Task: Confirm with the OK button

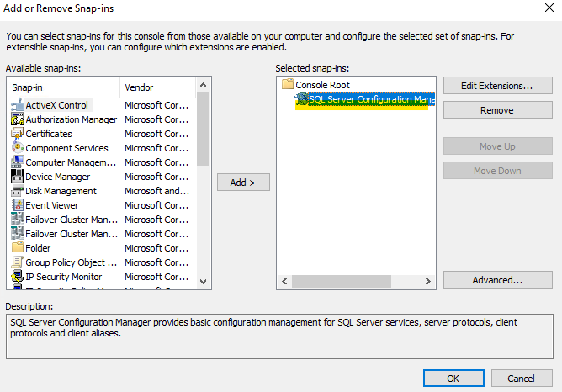Action: coord(453,379)
